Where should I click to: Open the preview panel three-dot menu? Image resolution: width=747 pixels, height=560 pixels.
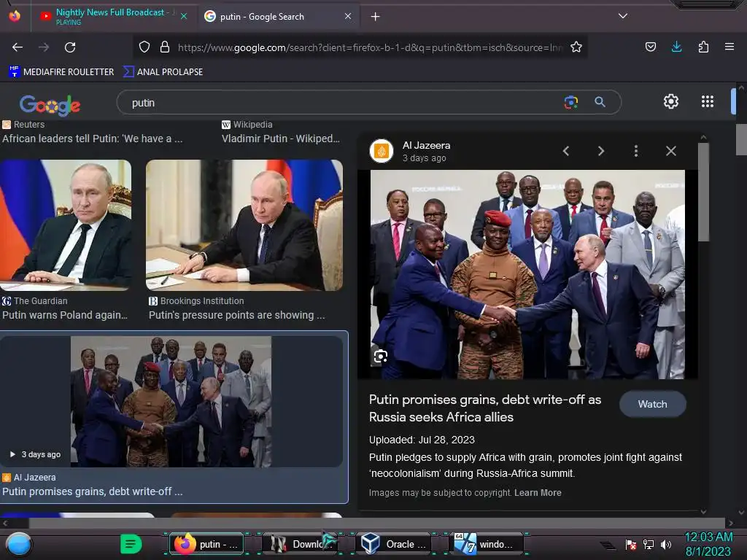point(636,151)
